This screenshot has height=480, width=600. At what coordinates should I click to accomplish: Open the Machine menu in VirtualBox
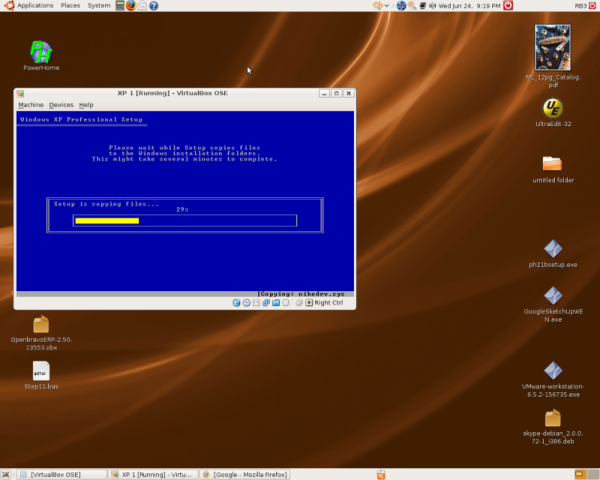tap(31, 105)
